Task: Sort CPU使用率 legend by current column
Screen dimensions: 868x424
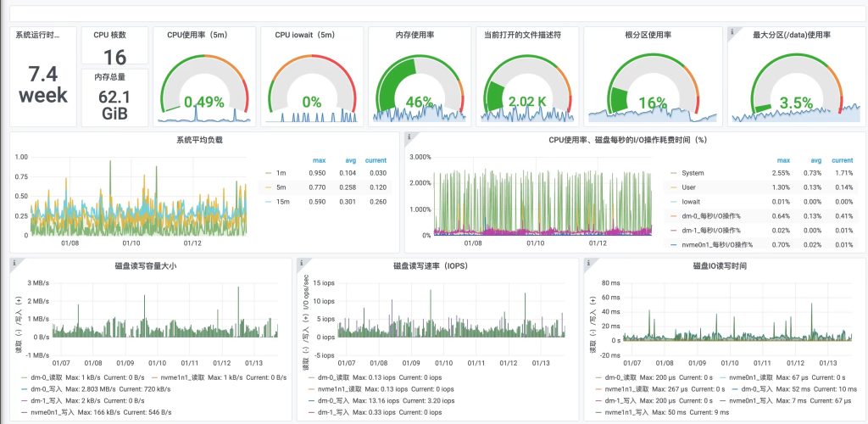Action: 842,159
